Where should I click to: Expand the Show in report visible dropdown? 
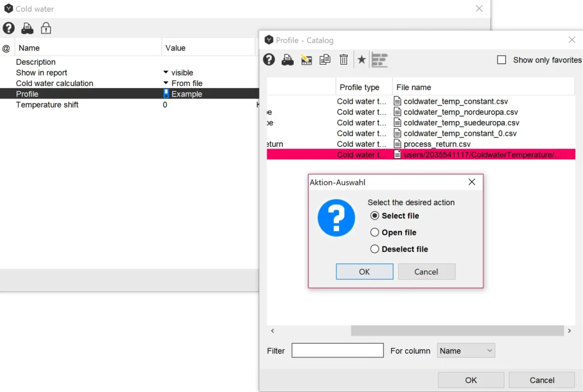point(166,73)
